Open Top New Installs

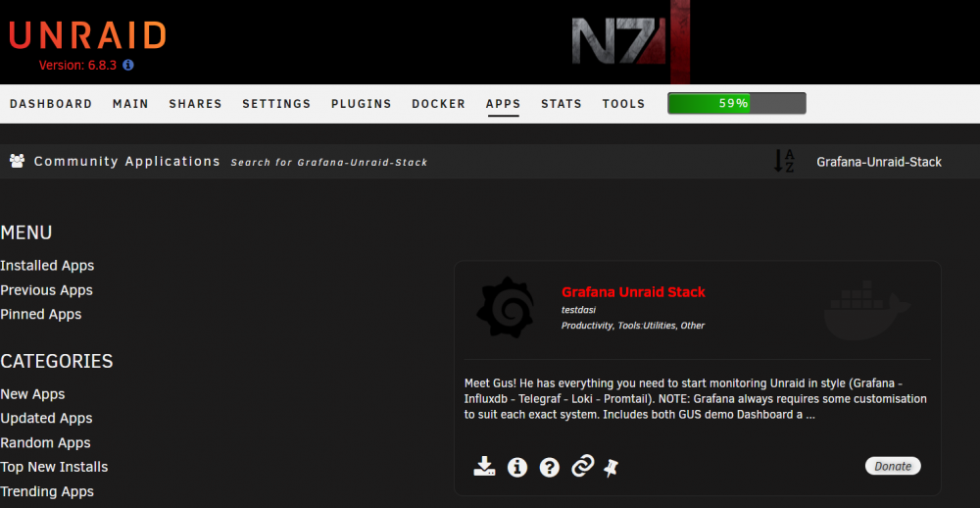pyautogui.click(x=54, y=467)
